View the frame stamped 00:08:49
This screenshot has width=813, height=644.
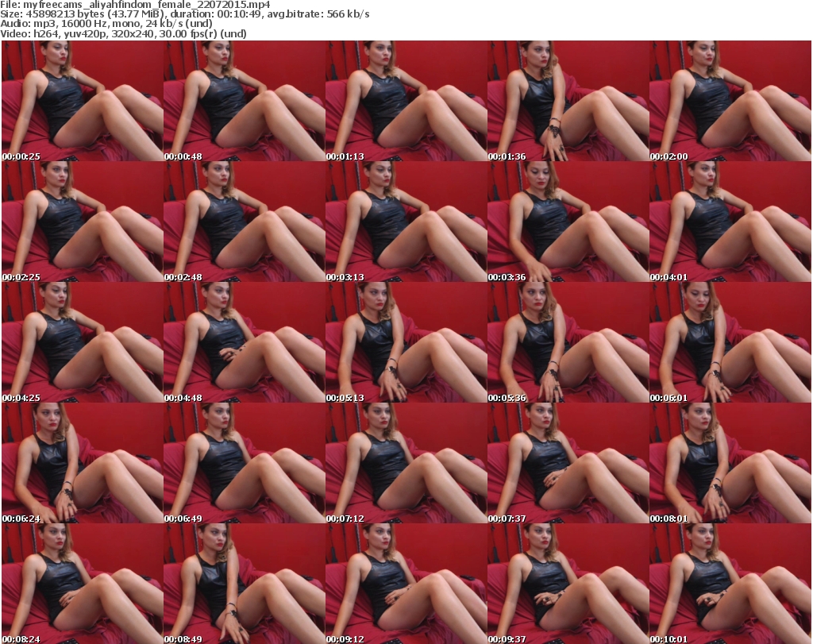(x=245, y=584)
